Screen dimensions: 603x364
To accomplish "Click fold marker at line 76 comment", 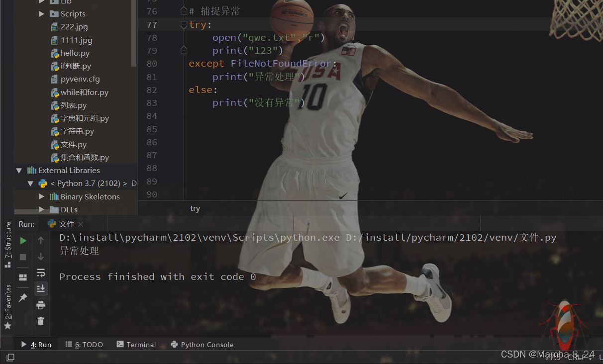I will [184, 11].
